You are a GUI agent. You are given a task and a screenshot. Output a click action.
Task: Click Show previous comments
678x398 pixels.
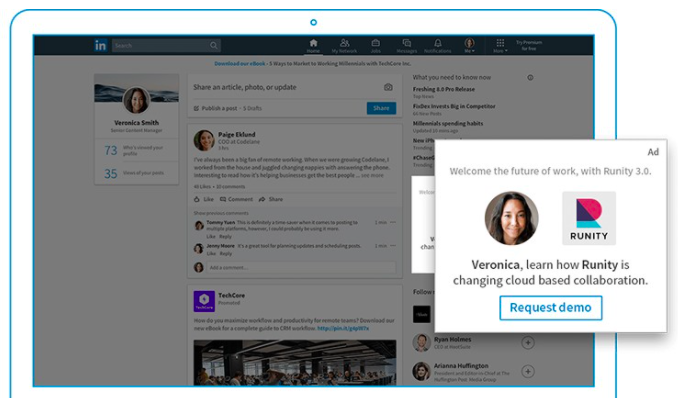[221, 213]
